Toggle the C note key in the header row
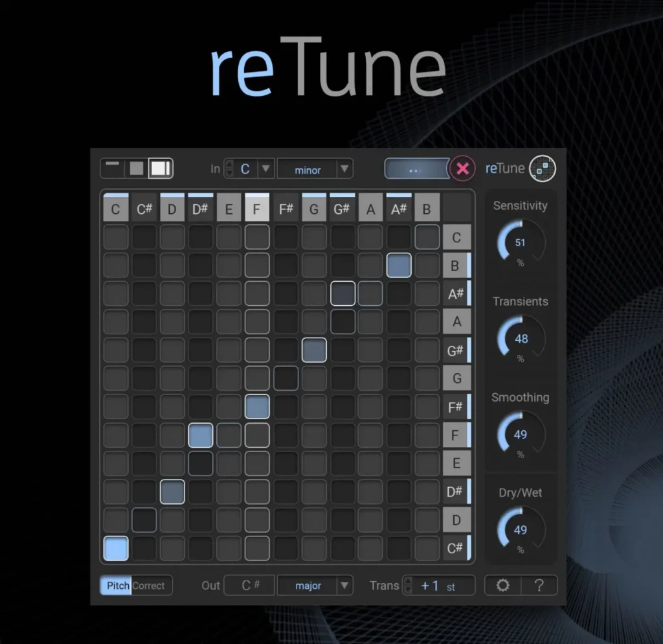 116,207
